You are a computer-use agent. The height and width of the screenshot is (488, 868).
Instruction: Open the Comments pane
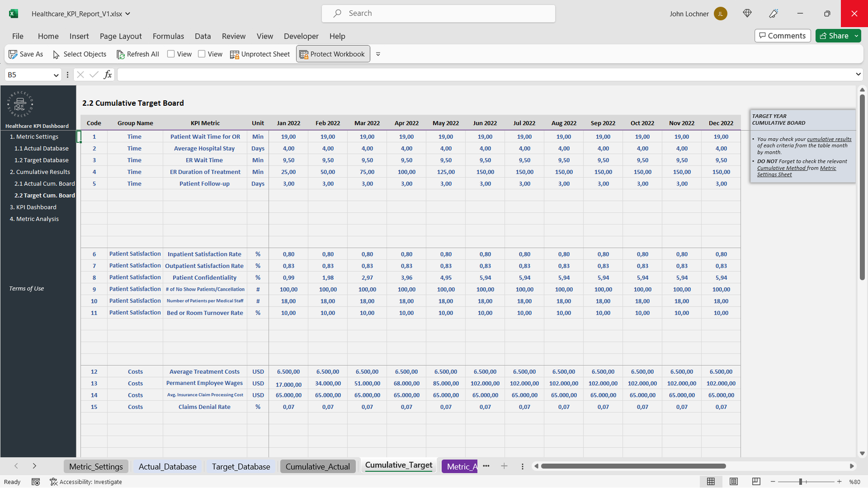(x=782, y=36)
